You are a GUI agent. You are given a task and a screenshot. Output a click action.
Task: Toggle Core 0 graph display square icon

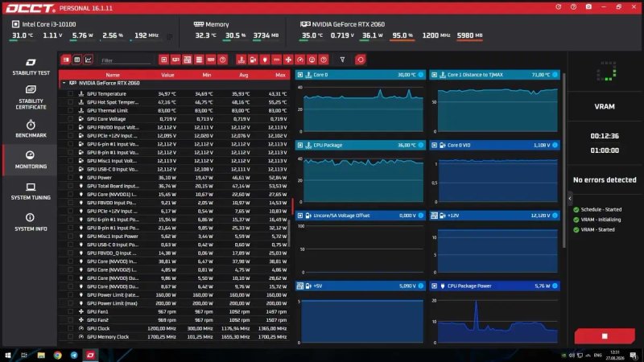[x=300, y=75]
